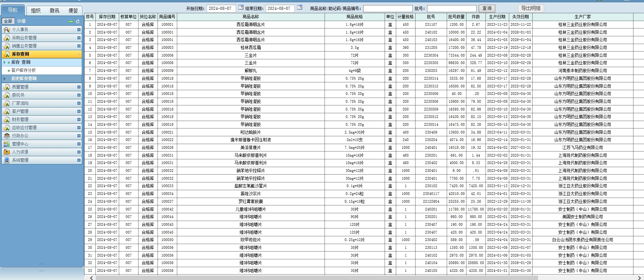Click 美洛昔康片 product name cell
The width and height of the screenshot is (644, 280).
coord(251,148)
